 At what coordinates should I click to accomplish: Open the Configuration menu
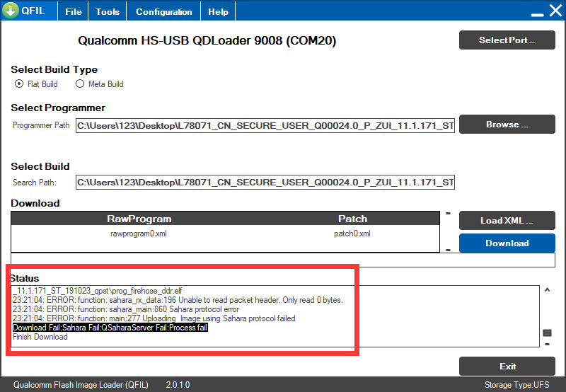[163, 12]
